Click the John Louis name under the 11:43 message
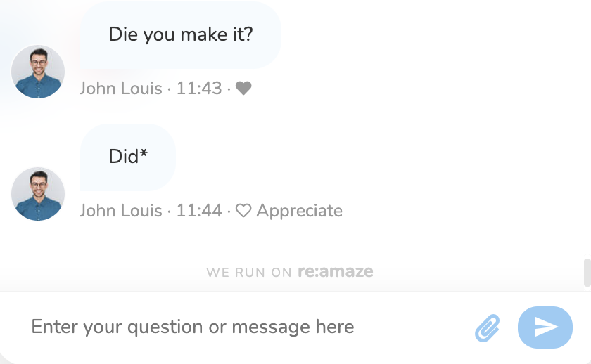The image size is (591, 364). (x=120, y=89)
